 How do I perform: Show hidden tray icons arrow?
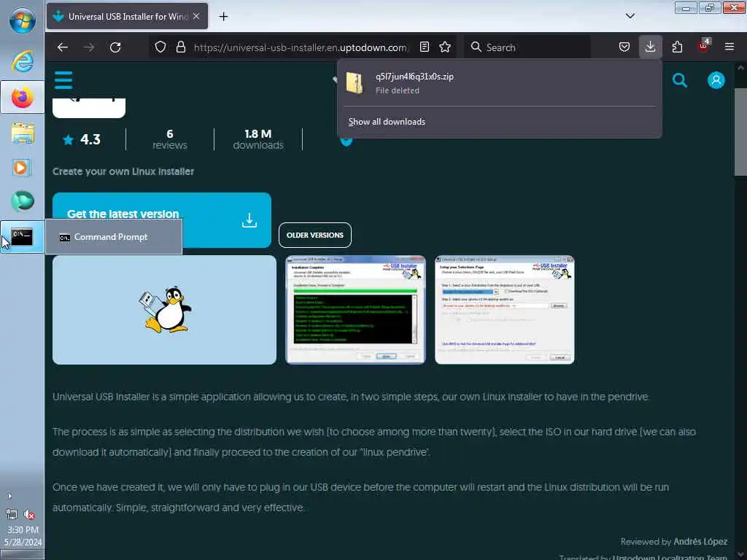9,496
